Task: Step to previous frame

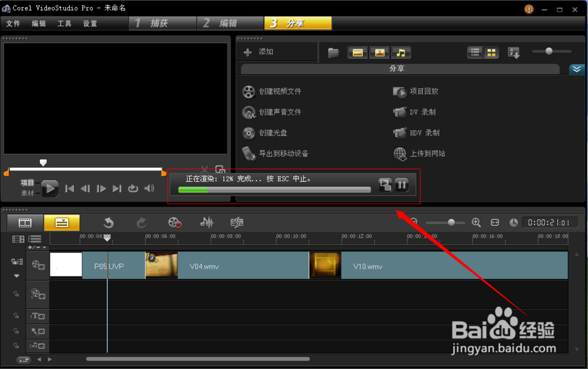Action: pyautogui.click(x=85, y=188)
